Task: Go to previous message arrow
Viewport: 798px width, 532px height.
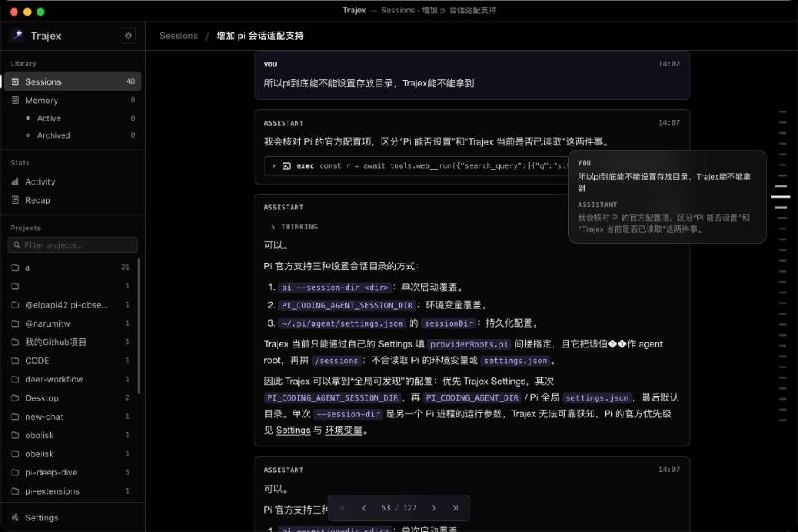Action: [364, 508]
